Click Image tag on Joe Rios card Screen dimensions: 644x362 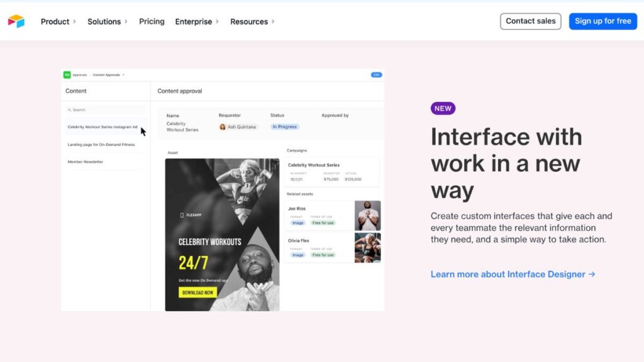pyautogui.click(x=297, y=223)
